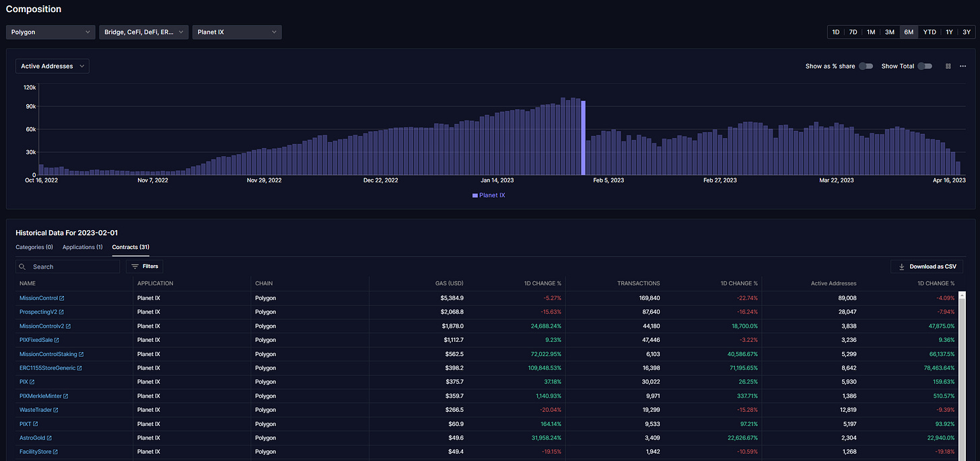Click the search magnifier icon
Screen dimensions: 980x461
click(x=24, y=267)
